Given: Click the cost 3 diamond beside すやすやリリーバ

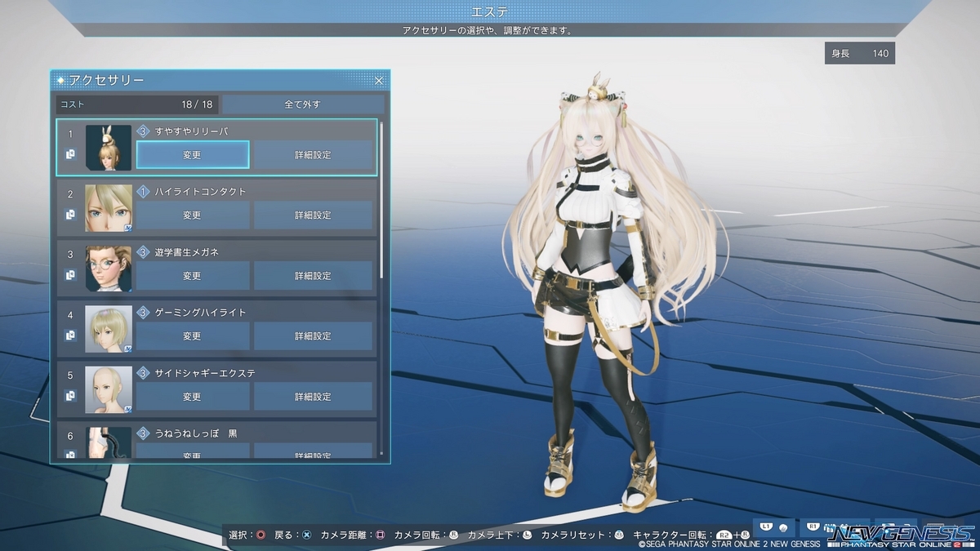Looking at the screenshot, I should pos(143,131).
